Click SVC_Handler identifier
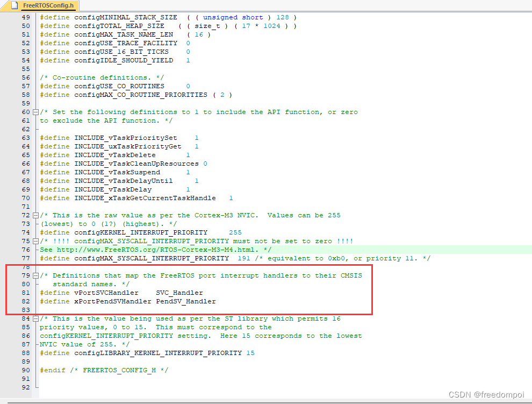The height and width of the screenshot is (404, 532). [179, 293]
